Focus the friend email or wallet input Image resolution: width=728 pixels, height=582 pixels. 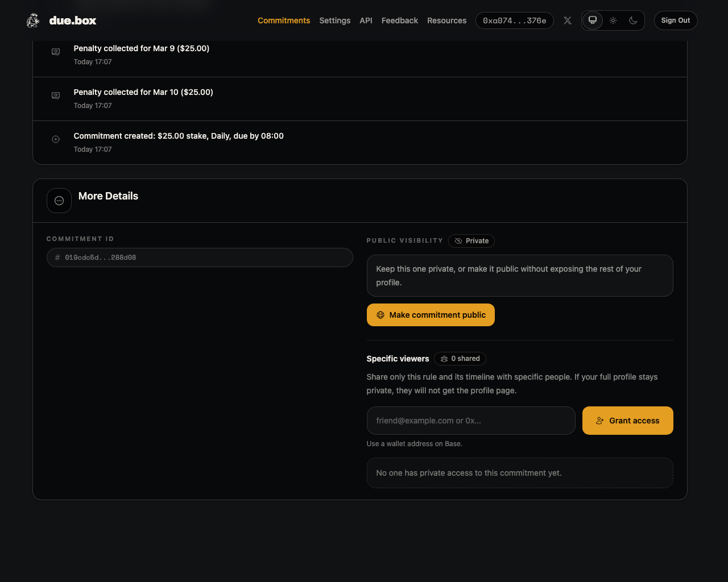tap(470, 421)
